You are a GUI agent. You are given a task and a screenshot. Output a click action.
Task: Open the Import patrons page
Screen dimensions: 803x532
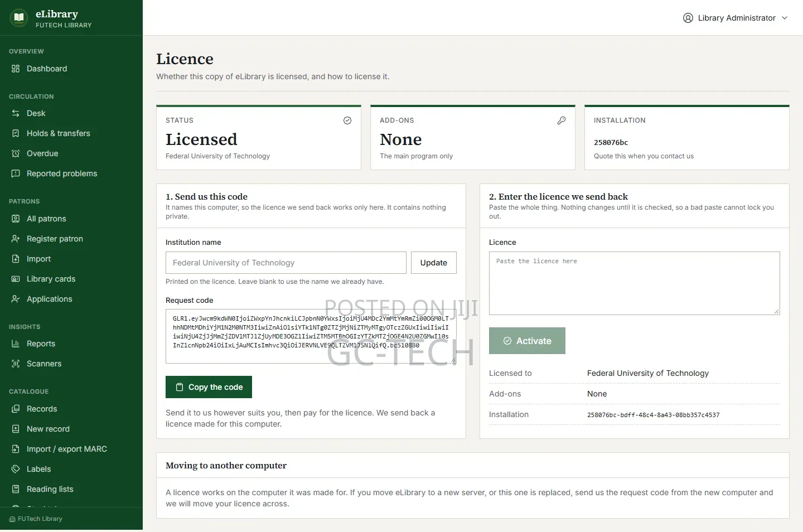[x=71, y=259]
